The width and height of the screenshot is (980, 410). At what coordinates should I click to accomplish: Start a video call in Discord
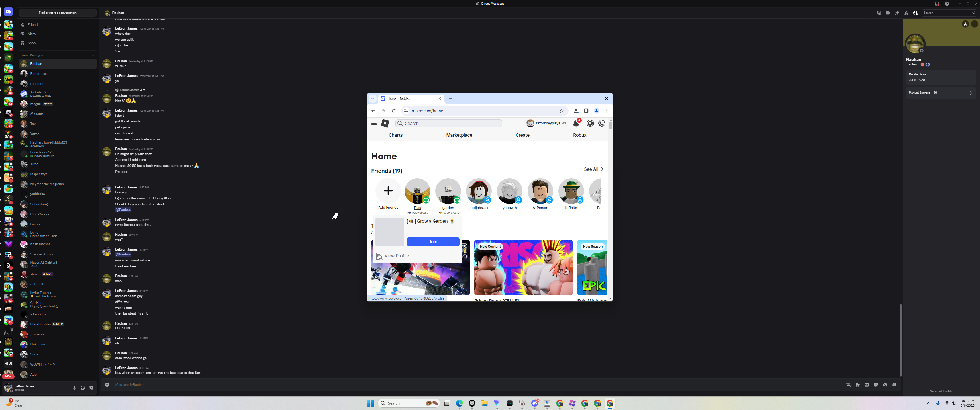click(888, 13)
